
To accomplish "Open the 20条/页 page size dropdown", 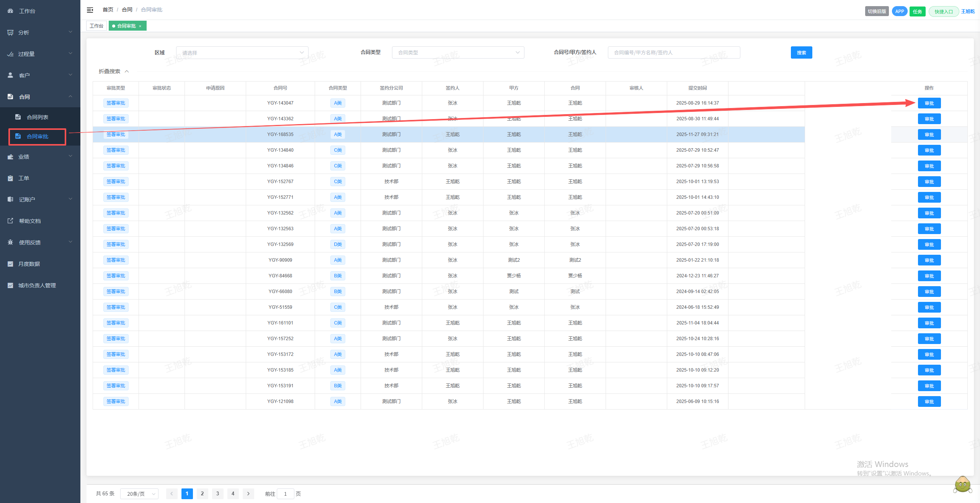I will click(139, 494).
